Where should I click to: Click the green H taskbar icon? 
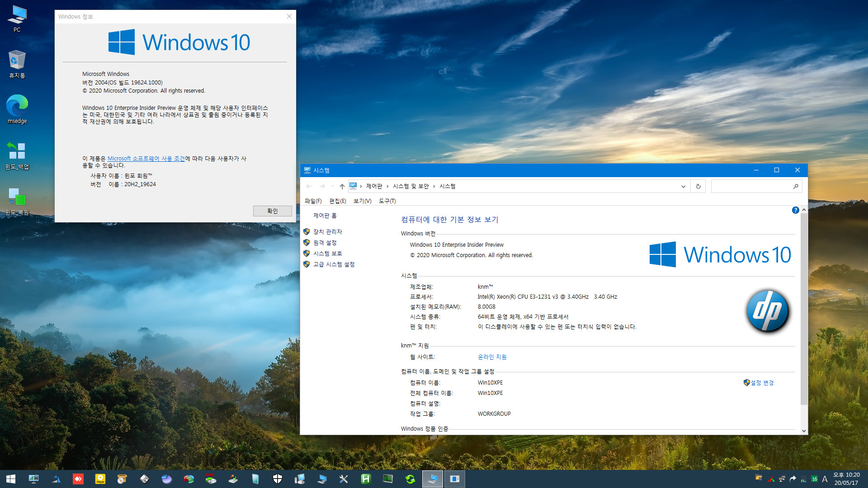pos(366,479)
